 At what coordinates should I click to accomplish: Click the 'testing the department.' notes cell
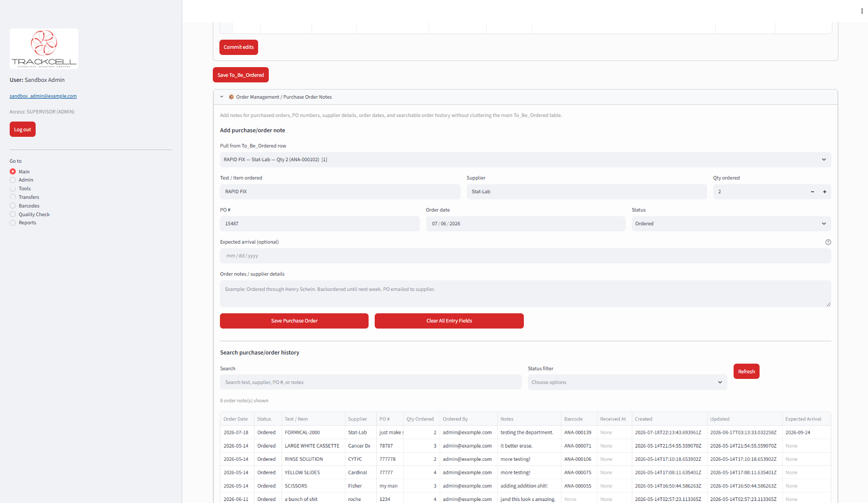pyautogui.click(x=529, y=433)
